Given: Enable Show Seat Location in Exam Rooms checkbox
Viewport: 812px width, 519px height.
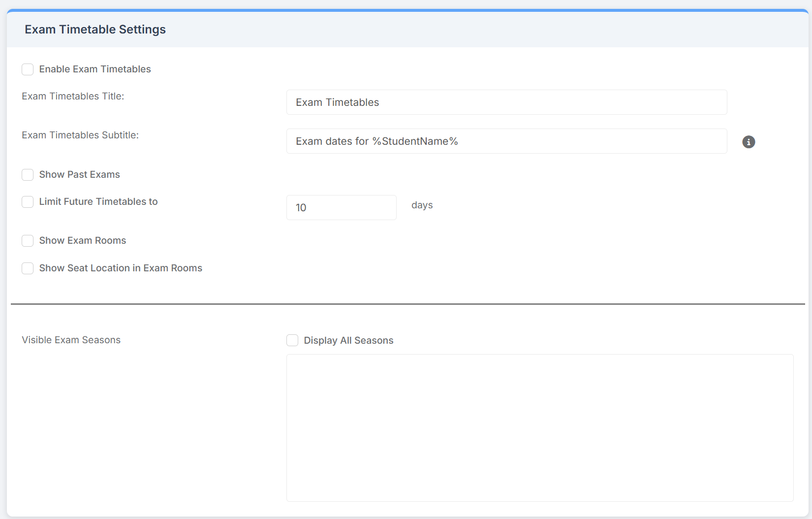Looking at the screenshot, I should [28, 268].
